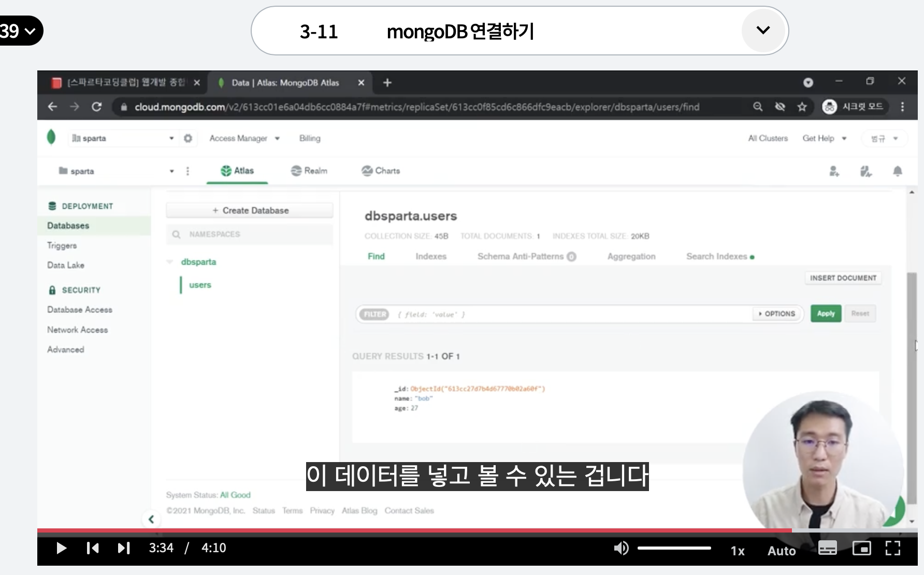The image size is (924, 575).
Task: Open the sparta project dropdown
Action: [x=117, y=171]
